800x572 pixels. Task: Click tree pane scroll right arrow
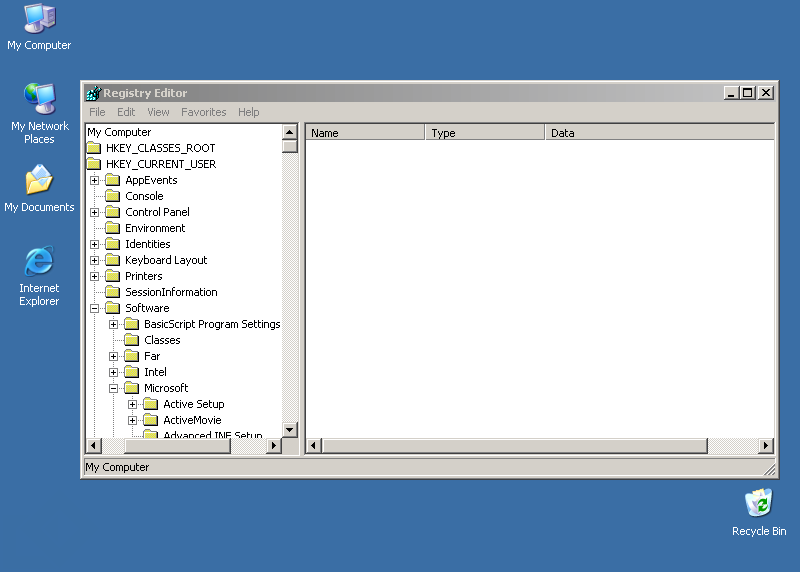tap(273, 445)
